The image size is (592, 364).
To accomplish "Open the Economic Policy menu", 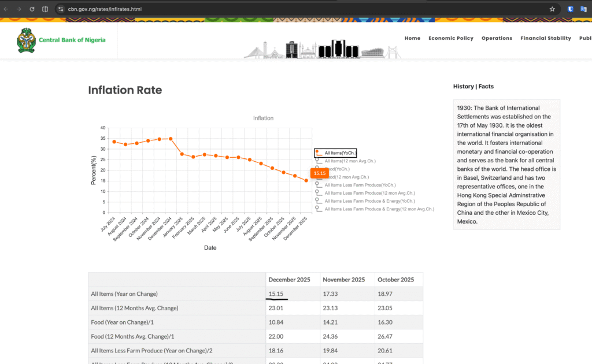I will [x=451, y=38].
